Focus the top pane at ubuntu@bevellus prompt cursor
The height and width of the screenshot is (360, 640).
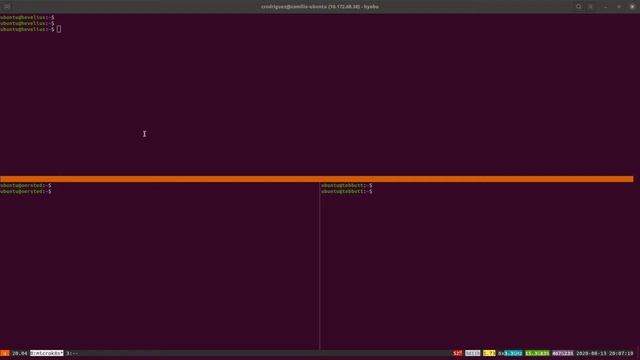coord(59,29)
